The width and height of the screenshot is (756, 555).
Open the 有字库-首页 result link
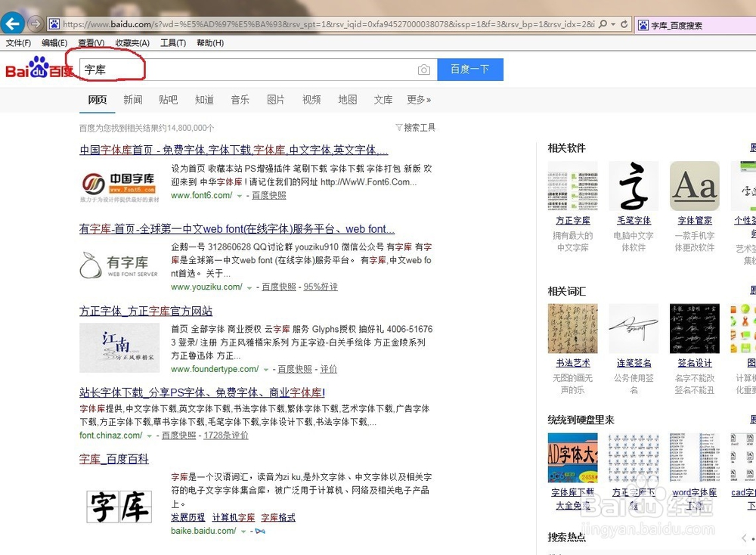[237, 228]
